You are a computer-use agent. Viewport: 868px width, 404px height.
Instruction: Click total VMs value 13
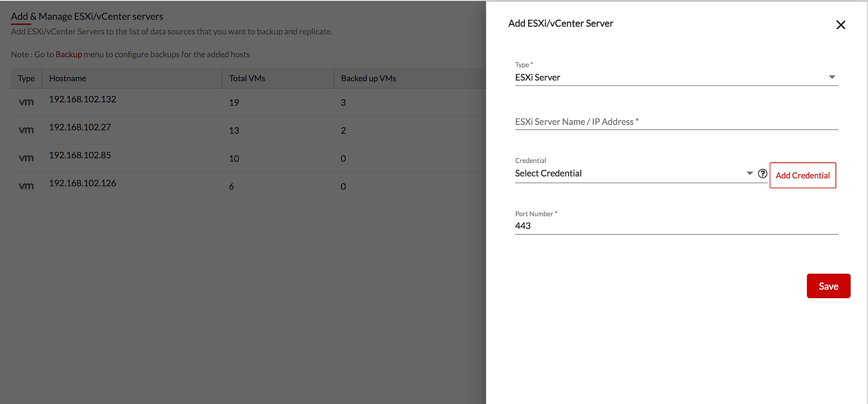point(234,131)
